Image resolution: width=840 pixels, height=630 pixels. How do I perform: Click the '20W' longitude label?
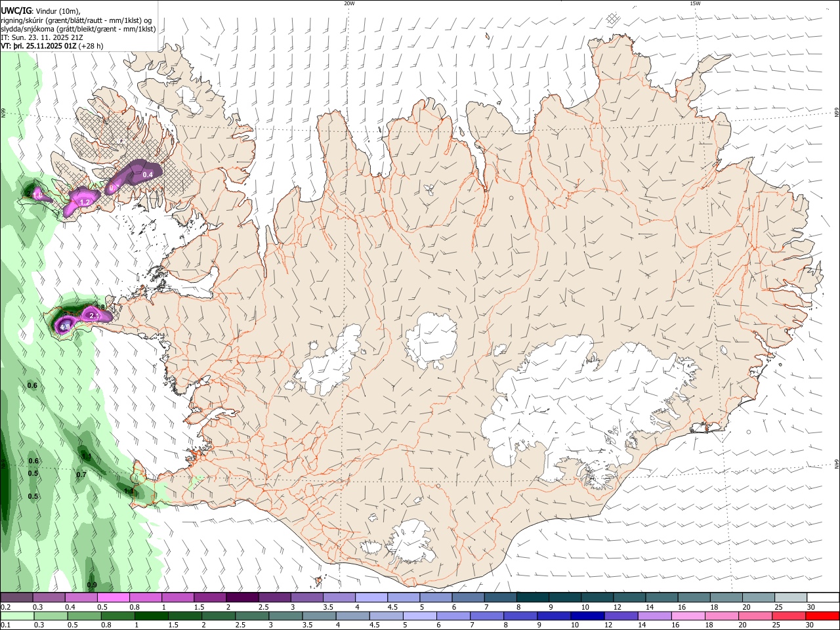349,3
